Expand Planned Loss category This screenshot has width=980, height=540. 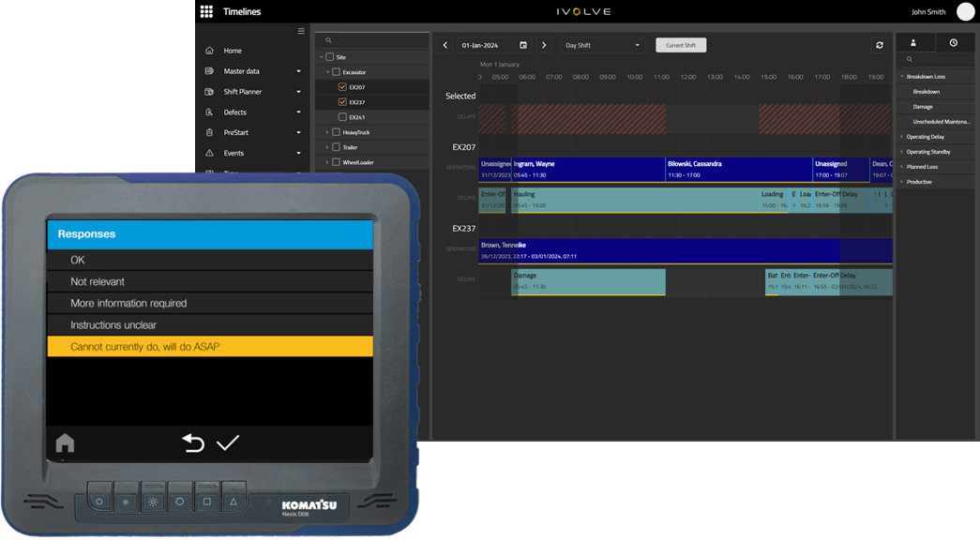point(902,167)
